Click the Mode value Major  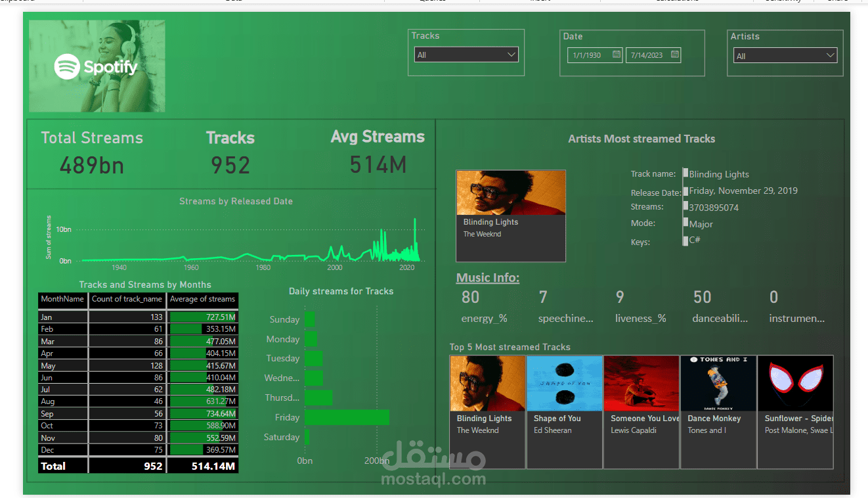point(701,224)
